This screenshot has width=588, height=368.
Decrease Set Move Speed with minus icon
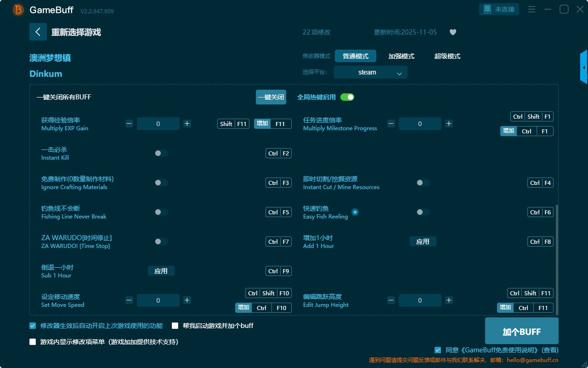[130, 300]
